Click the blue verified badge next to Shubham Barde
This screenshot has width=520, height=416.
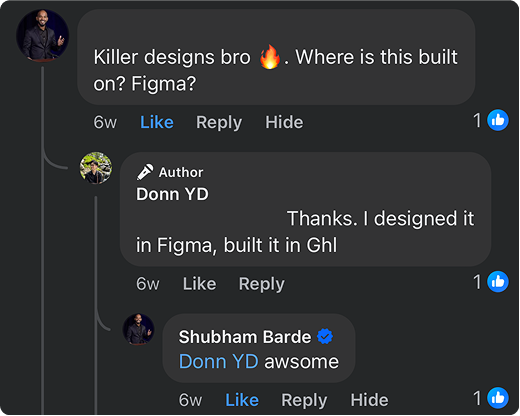325,336
